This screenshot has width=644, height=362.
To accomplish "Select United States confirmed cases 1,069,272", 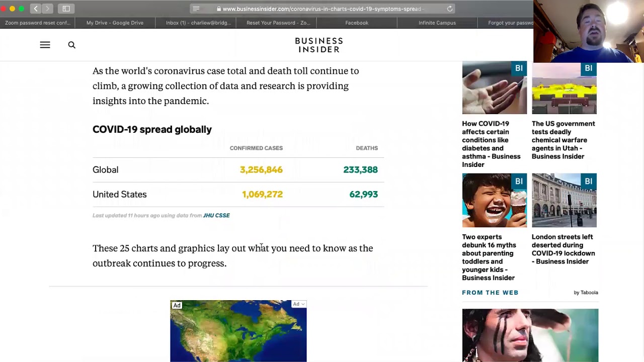I will (262, 195).
